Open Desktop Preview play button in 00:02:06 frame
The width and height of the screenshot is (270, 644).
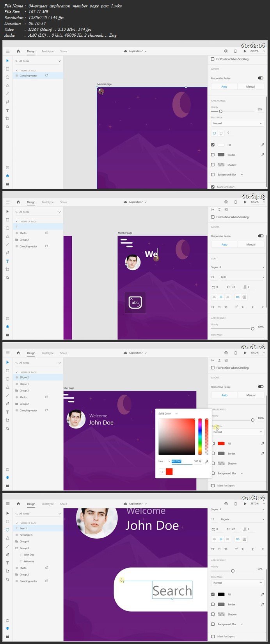point(245,51)
